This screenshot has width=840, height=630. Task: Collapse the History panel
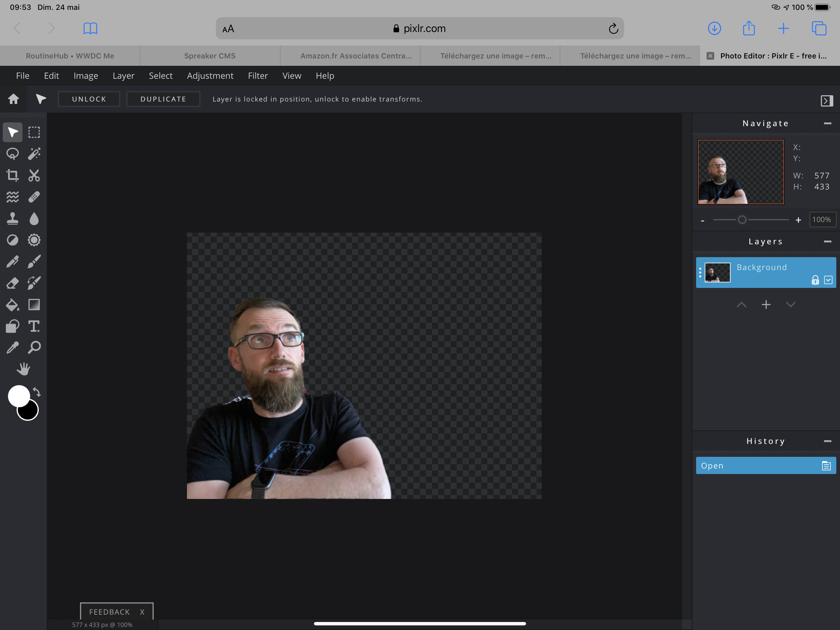pos(827,441)
